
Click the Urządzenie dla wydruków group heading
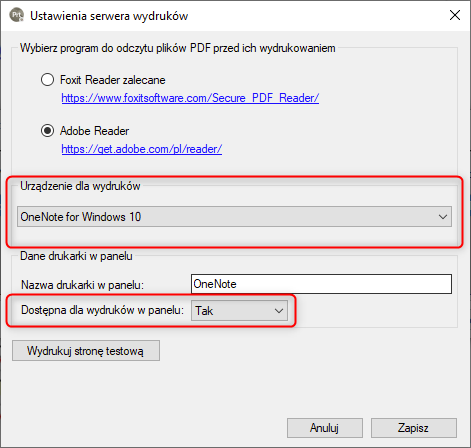(80, 186)
